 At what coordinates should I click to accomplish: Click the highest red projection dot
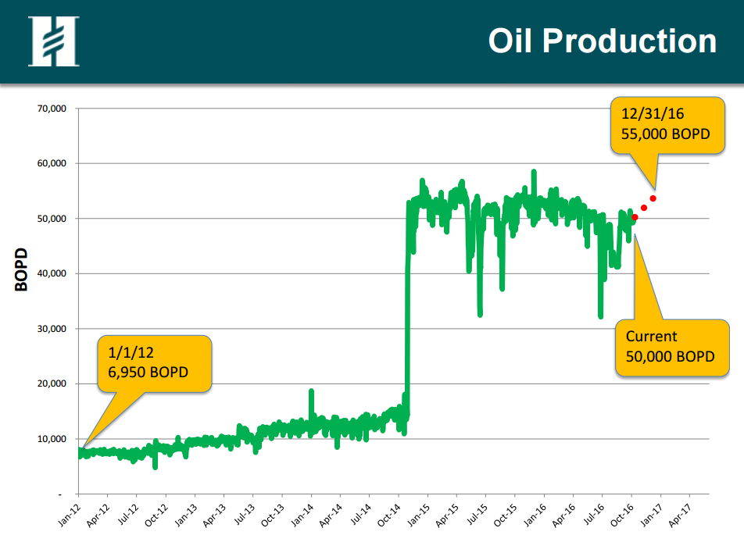point(653,198)
